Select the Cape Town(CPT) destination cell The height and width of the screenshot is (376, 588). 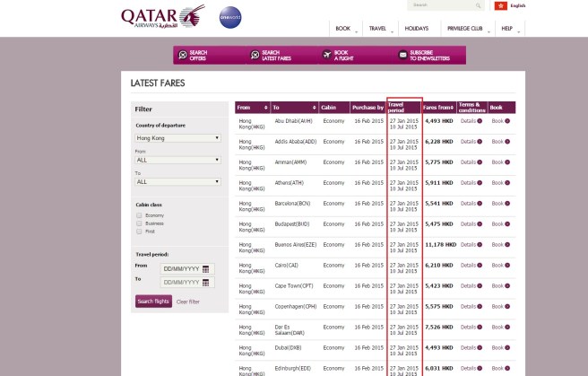click(294, 286)
